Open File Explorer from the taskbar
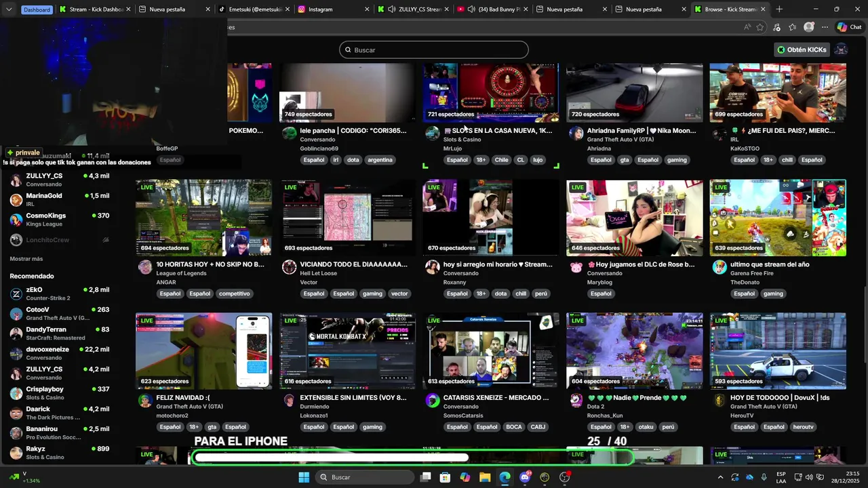This screenshot has width=868, height=488. coord(485,477)
